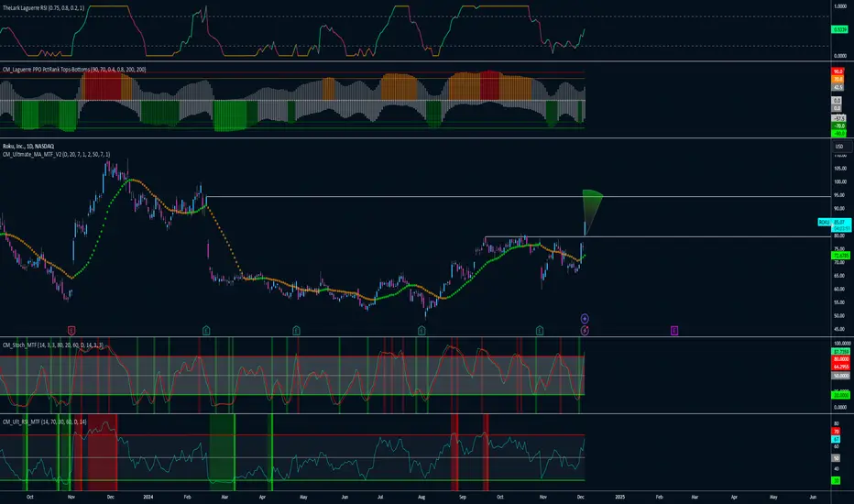The image size is (854, 504).
Task: Open the green earnings marker in late October
Action: point(539,330)
